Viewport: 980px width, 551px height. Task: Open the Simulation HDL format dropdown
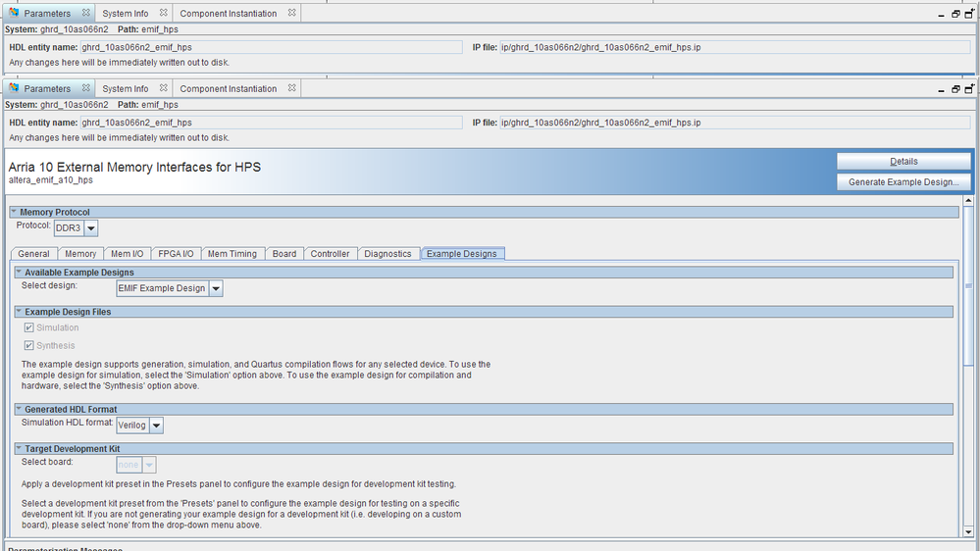tap(156, 426)
